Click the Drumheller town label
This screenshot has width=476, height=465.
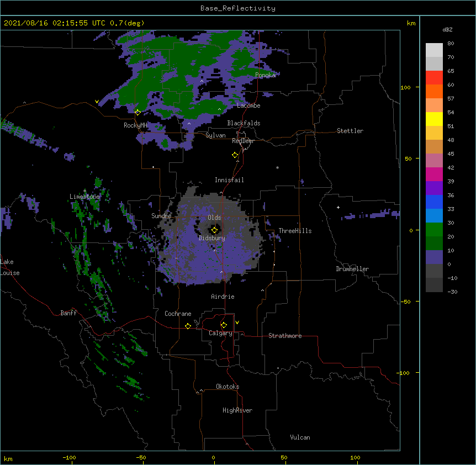coord(352,269)
